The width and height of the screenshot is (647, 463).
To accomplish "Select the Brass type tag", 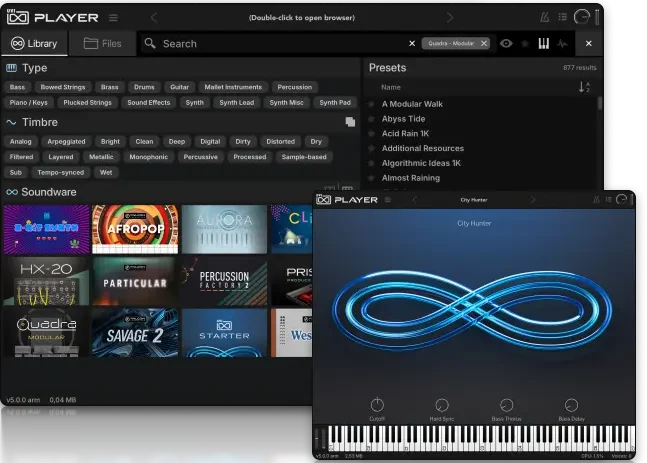I will [110, 87].
